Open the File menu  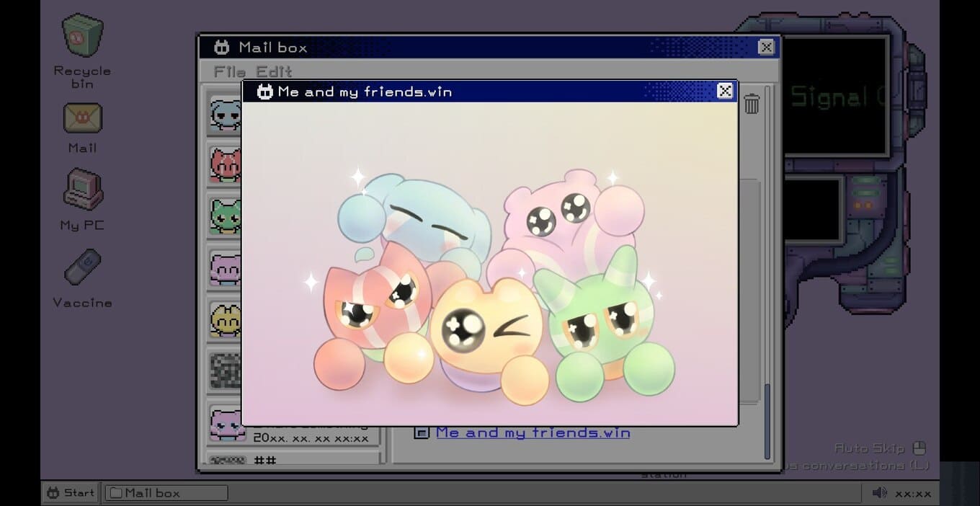[230, 71]
